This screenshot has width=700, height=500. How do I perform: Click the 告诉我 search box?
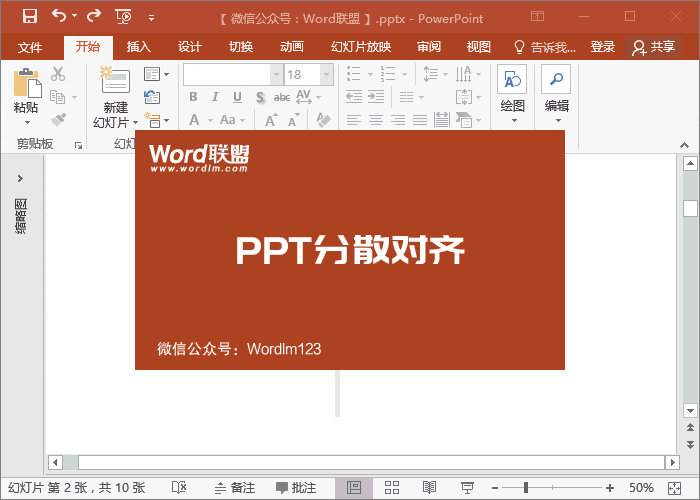545,47
